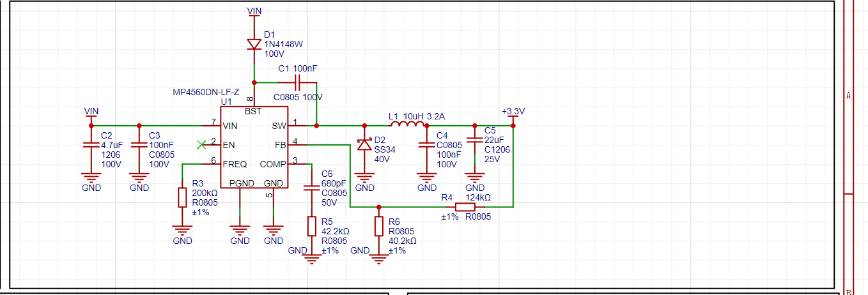Select the R4 124kΩ resistor symbol
The image size is (868, 295).
[465, 207]
